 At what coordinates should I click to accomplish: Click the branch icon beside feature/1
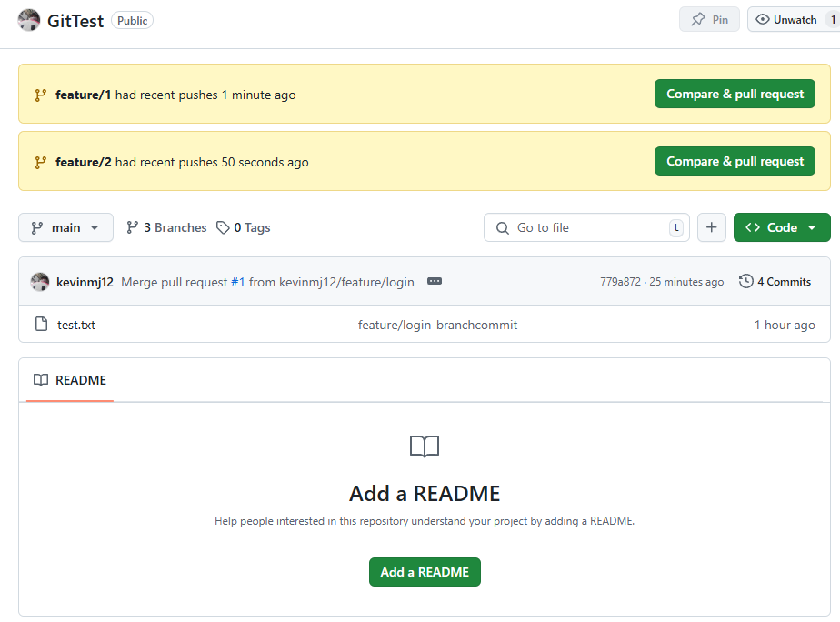pyautogui.click(x=41, y=95)
